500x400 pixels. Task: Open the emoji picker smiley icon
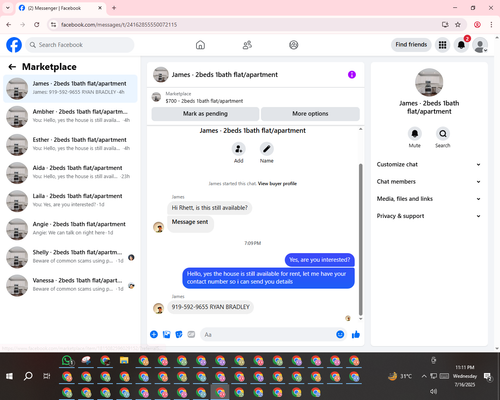[x=340, y=334]
